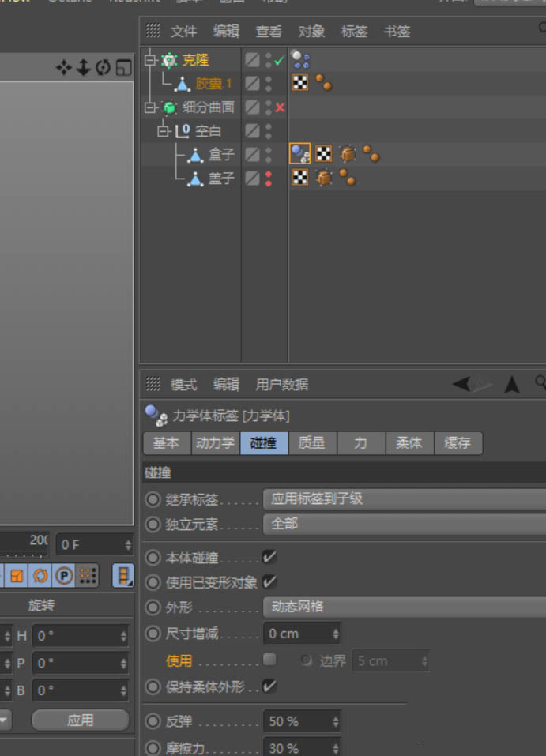Screen dimensions: 546x756
Task: Open the 外形 dropdown showing 动态网格
Action: 405,607
